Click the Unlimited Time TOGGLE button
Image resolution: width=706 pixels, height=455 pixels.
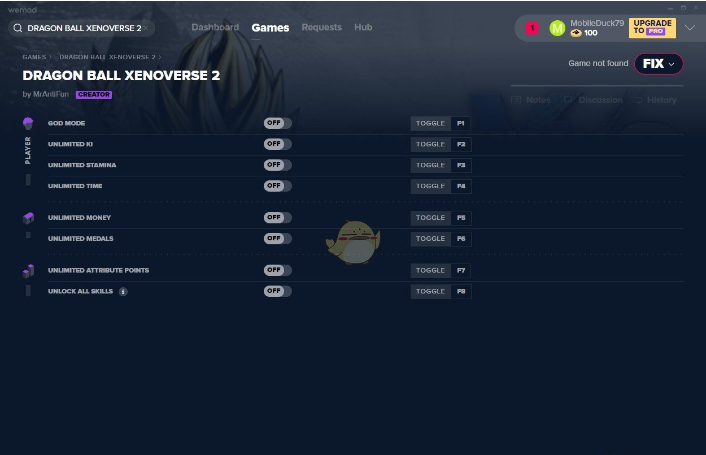click(430, 186)
